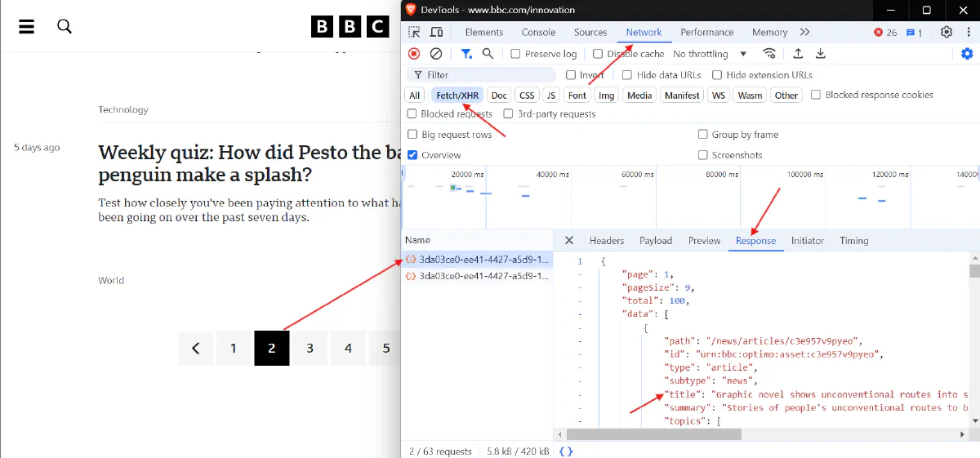Go to previous page with left chevron
This screenshot has height=458, width=980.
pos(196,349)
